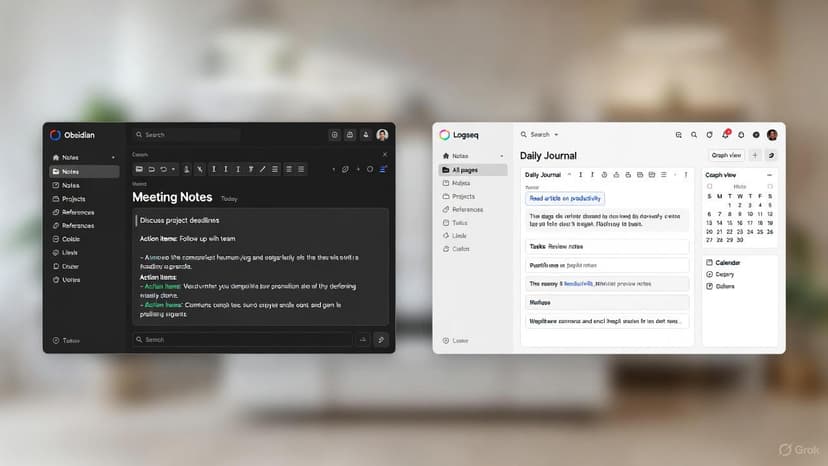Image resolution: width=828 pixels, height=466 pixels.
Task: Open the user avatar in the Obsidian window
Action: 382,135
